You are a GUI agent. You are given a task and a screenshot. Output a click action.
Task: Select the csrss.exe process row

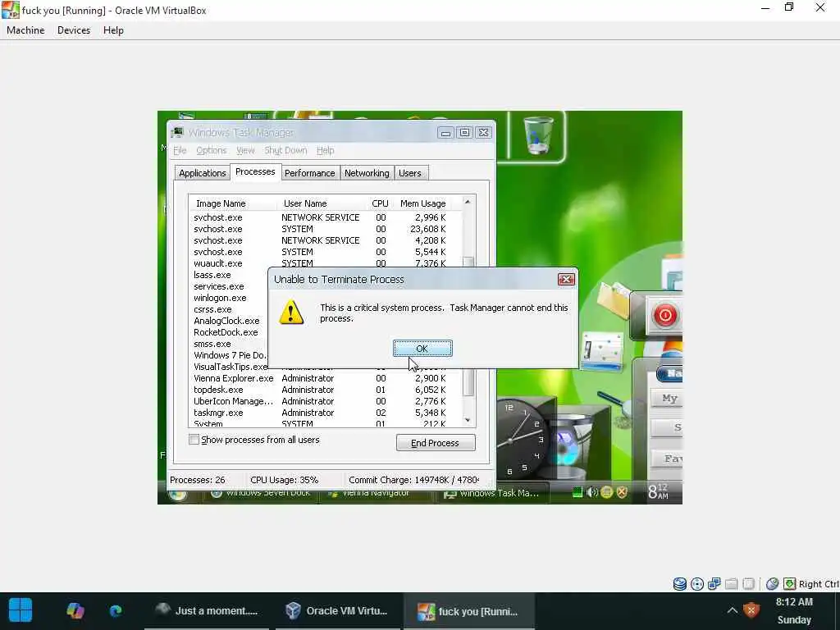coord(230,309)
